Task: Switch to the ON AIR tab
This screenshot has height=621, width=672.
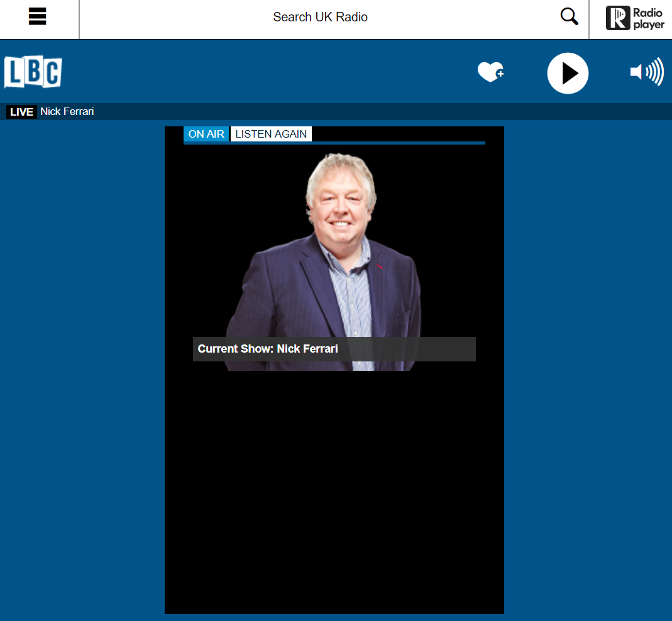Action: 206,134
